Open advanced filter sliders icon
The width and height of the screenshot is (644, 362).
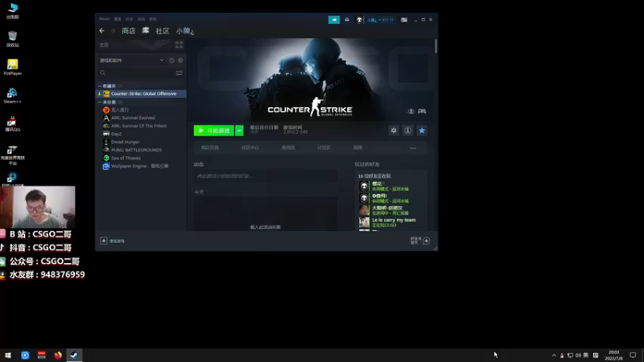click(x=179, y=73)
